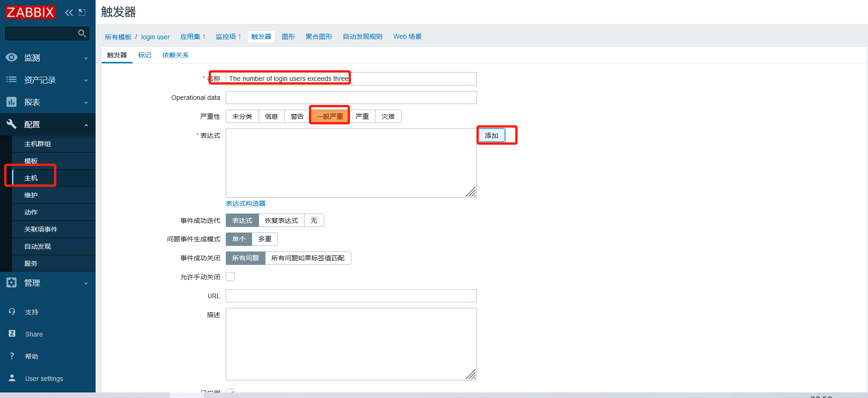This screenshot has height=398, width=868.
Task: Click the question mark 帮助 icon
Action: pos(12,355)
